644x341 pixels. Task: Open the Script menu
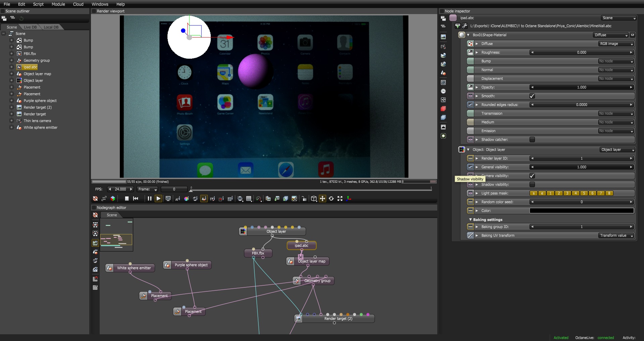[38, 4]
